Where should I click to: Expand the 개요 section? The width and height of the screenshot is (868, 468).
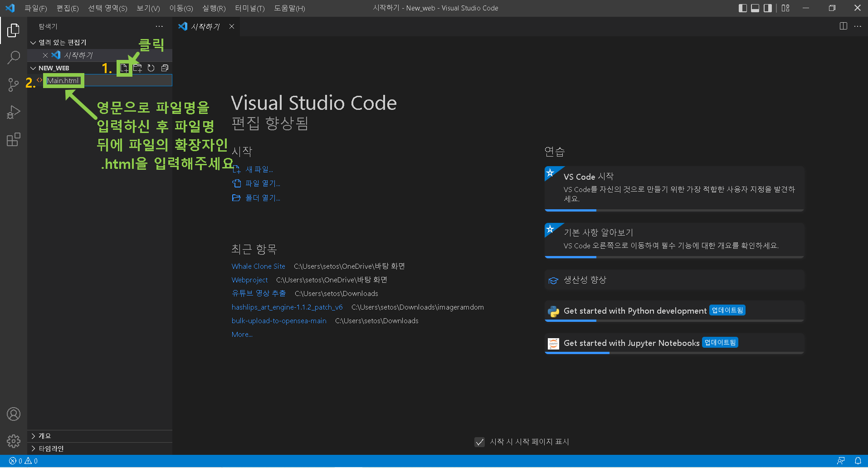tap(100, 436)
